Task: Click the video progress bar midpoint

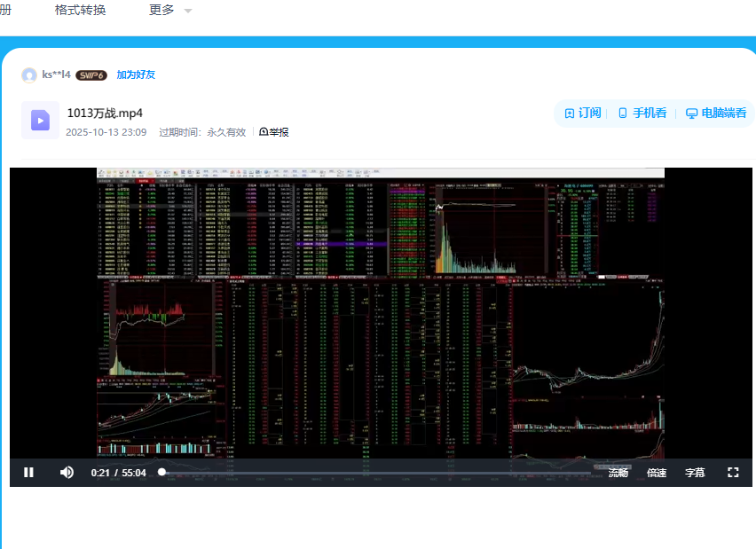Action: click(376, 473)
